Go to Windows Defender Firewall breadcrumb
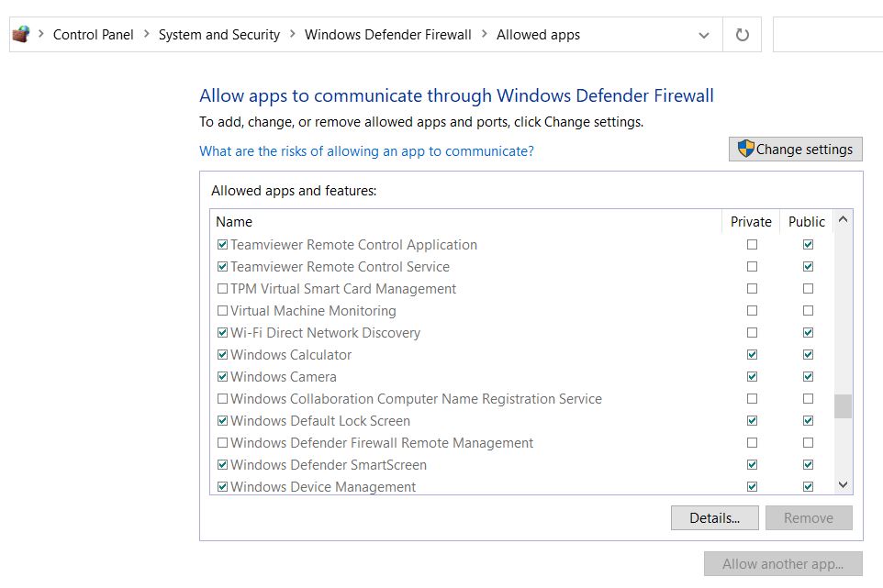Image resolution: width=883 pixels, height=588 pixels. 388,35
